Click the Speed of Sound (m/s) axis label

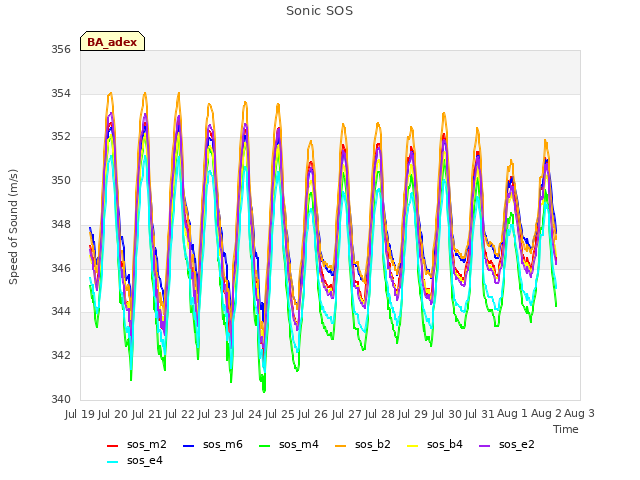tap(13, 227)
